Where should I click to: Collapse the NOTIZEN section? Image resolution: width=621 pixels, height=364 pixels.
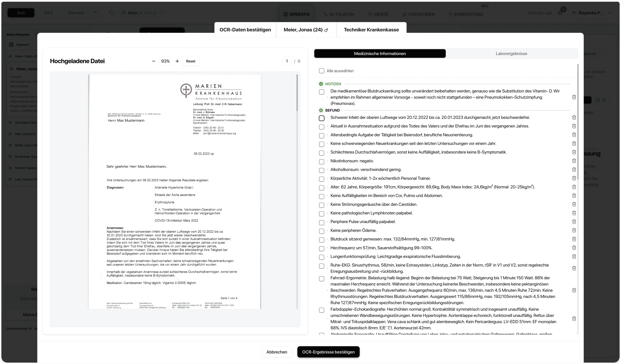coord(321,84)
